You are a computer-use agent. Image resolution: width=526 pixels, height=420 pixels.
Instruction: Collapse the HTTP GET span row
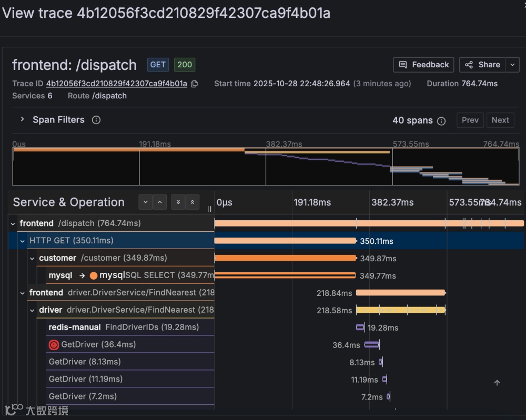pyautogui.click(x=23, y=241)
